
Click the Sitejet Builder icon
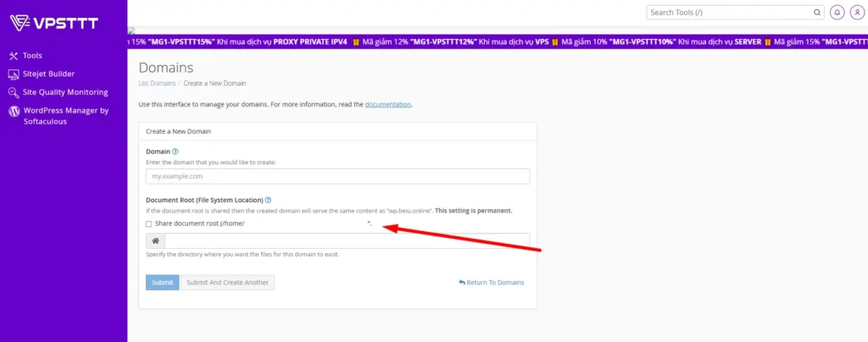point(14,74)
